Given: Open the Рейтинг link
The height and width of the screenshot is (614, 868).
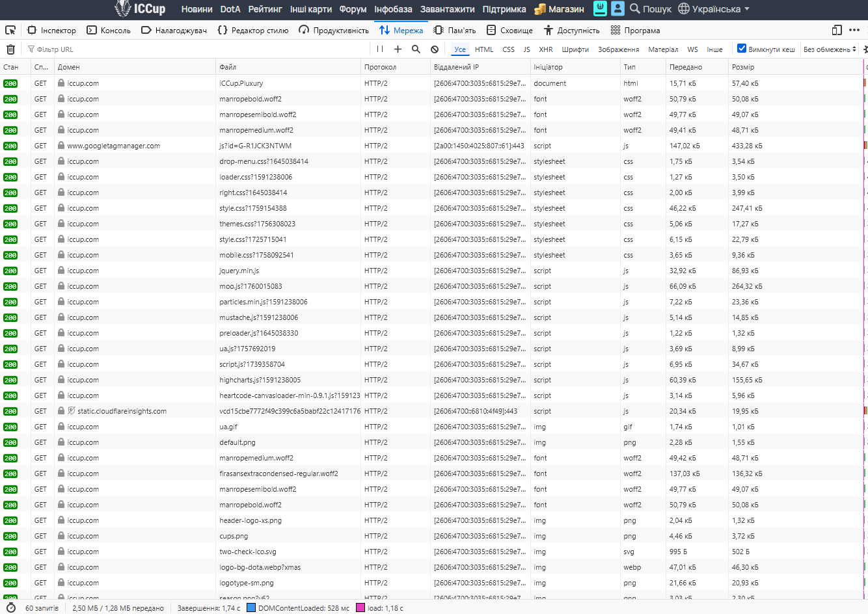Looking at the screenshot, I should pos(265,9).
